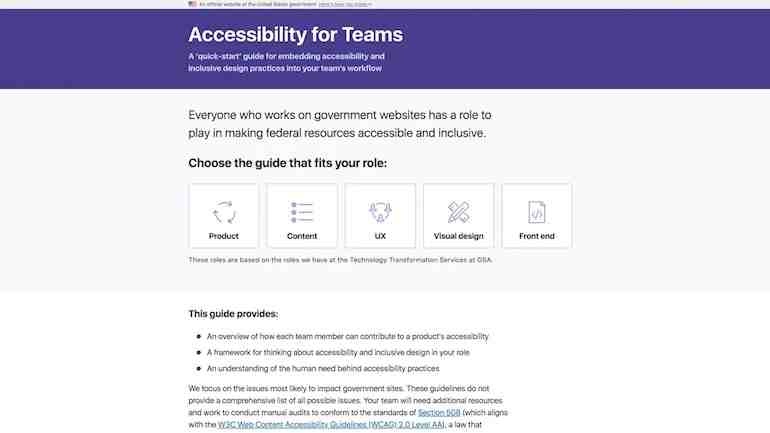Choose the Visual design pencil-ruler icon
The image size is (770, 433).
pyautogui.click(x=458, y=212)
